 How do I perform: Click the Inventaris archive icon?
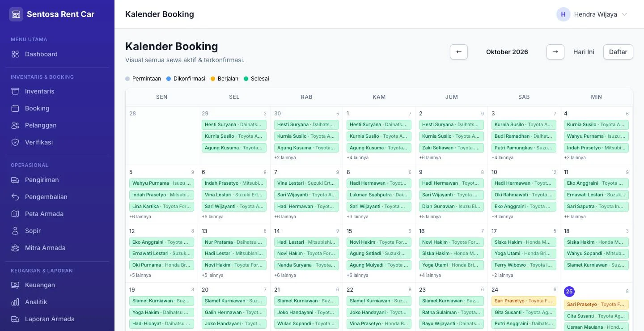(15, 91)
